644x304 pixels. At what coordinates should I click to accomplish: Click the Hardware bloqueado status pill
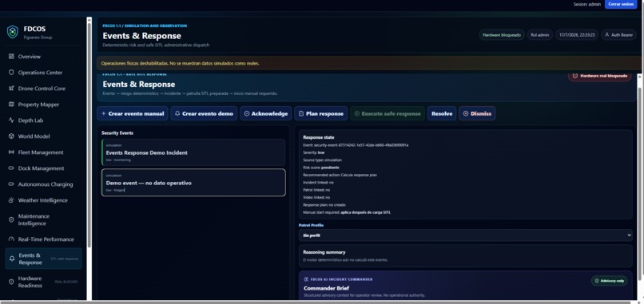[x=502, y=35]
